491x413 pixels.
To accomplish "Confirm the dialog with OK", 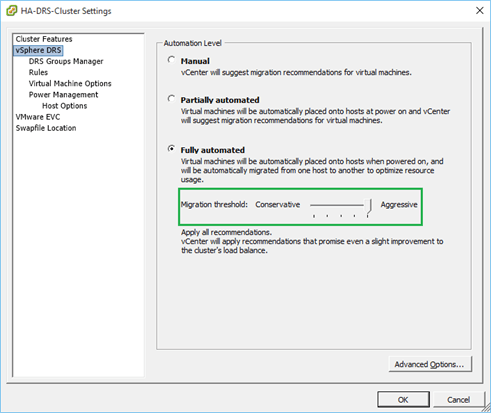I will click(403, 399).
